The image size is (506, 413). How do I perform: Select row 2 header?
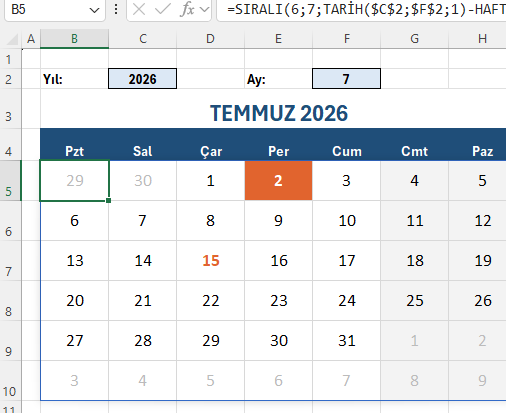coord(11,79)
